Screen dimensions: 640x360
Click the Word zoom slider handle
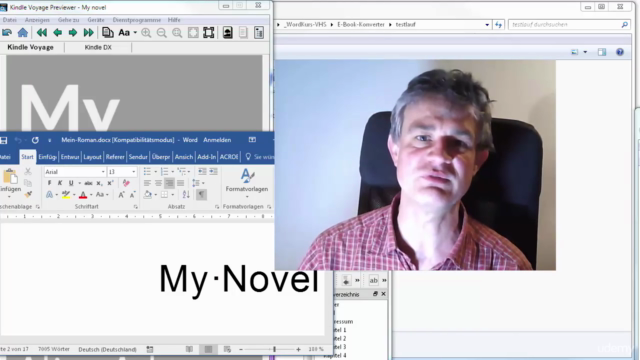point(274,349)
